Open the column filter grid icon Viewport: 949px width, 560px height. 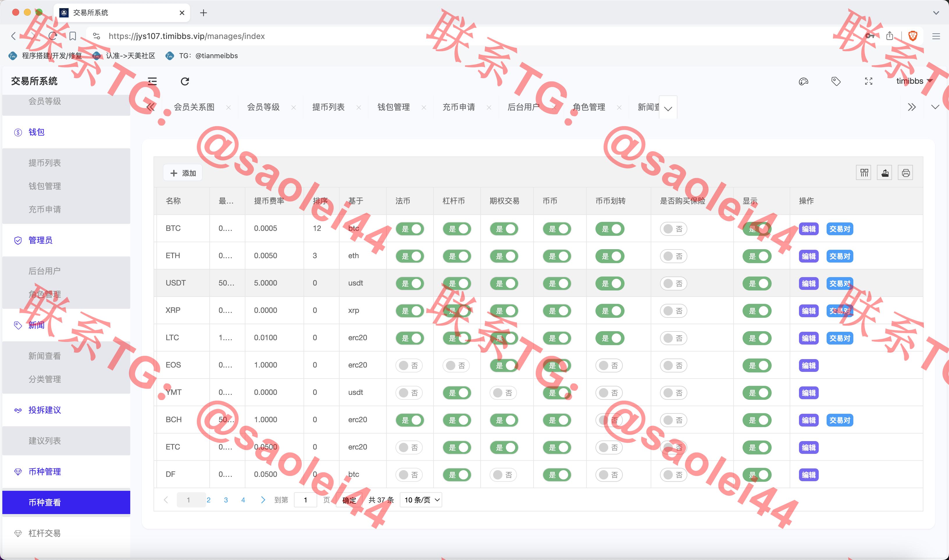pyautogui.click(x=864, y=173)
